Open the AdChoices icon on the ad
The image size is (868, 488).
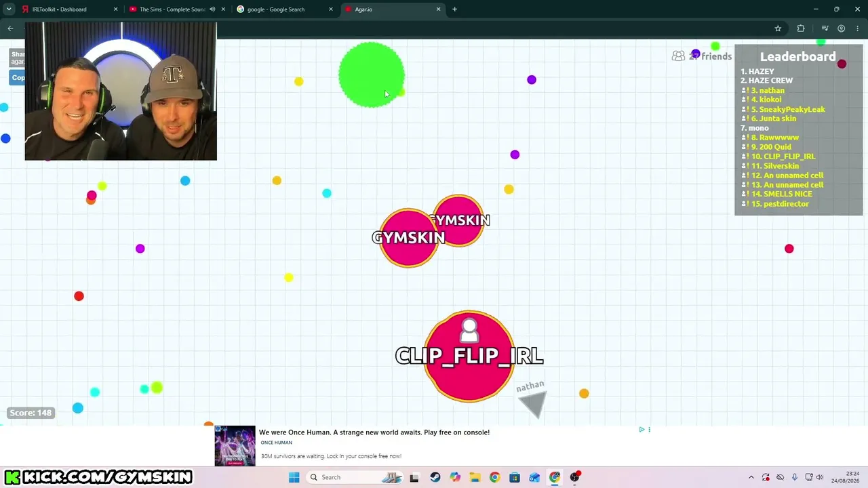642,430
